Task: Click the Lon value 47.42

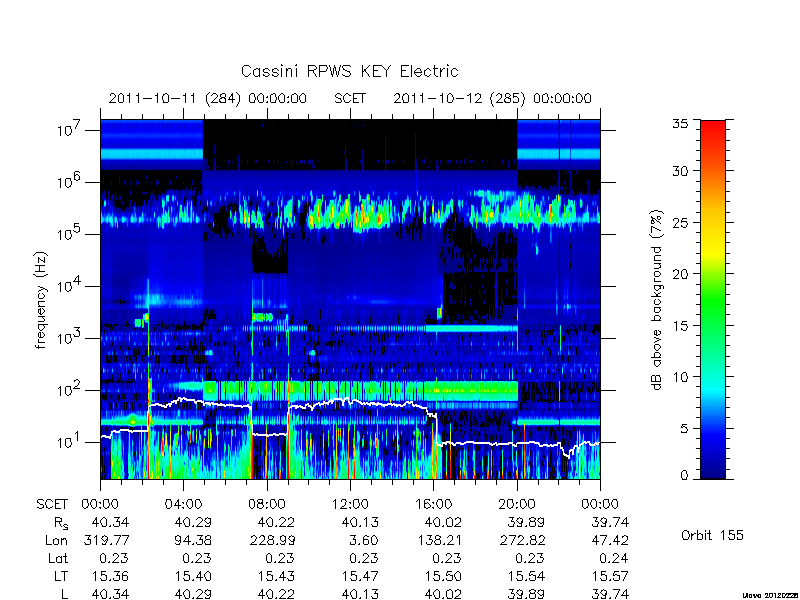Action: 610,540
